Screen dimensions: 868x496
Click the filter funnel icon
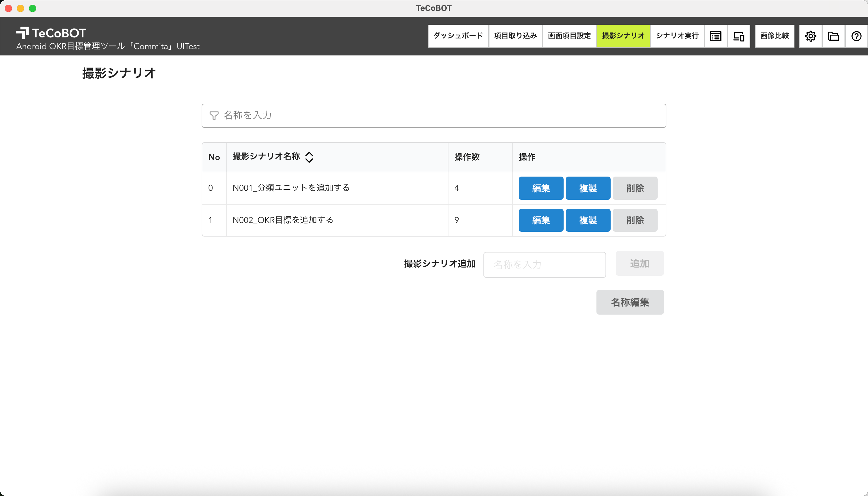pos(214,116)
